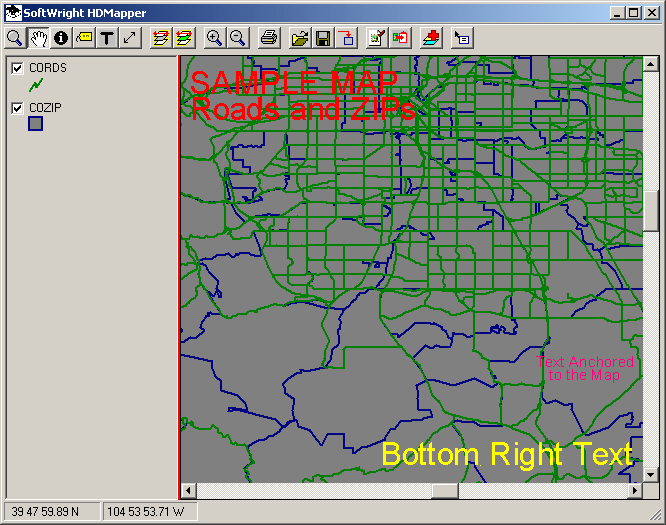This screenshot has width=666, height=525.
Task: Print the map with printer icon
Action: (269, 38)
